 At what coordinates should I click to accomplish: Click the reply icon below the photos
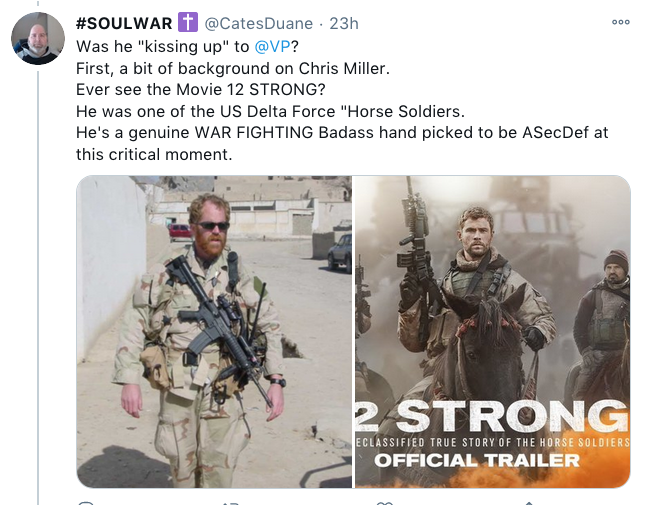(86, 503)
